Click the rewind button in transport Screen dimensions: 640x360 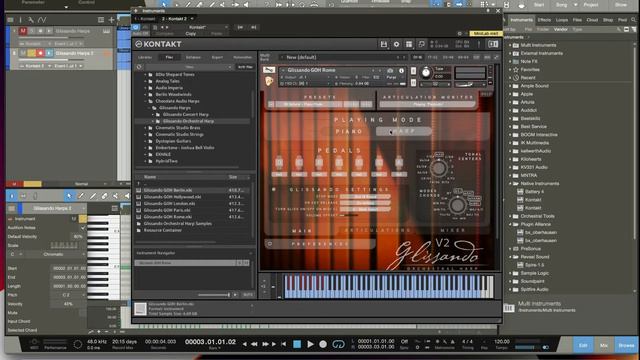click(x=254, y=344)
